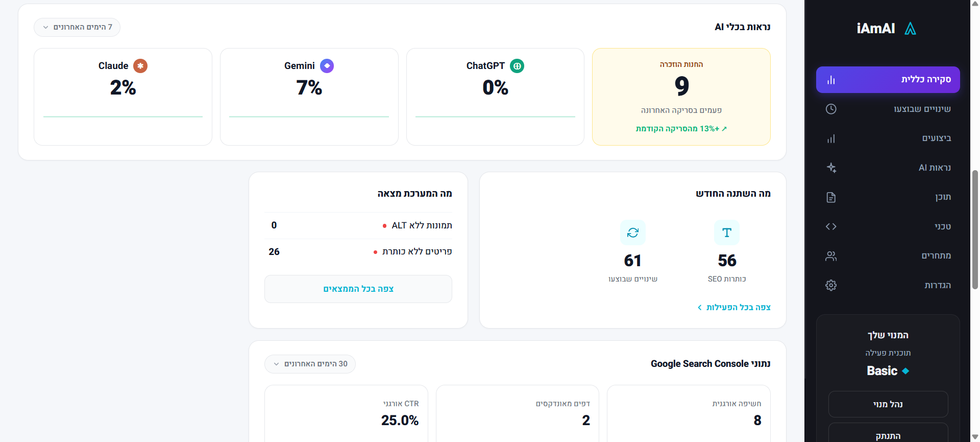Screen dimensions: 980x442
Task: Click התנתק button
Action: click(888, 433)
